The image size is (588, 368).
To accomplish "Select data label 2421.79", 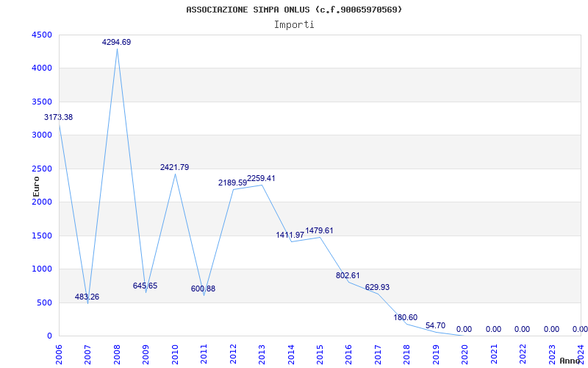I will 175,168.
